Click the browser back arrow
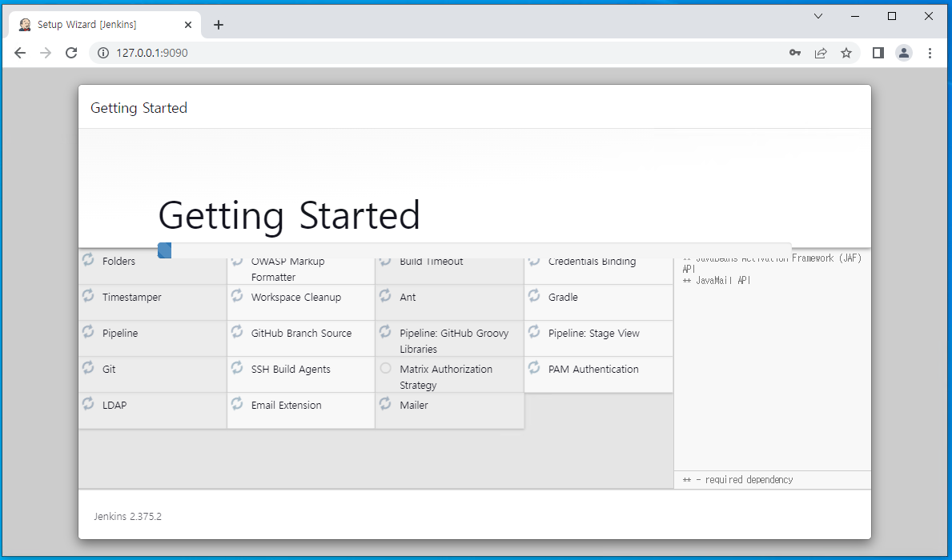Image resolution: width=952 pixels, height=560 pixels. point(19,53)
